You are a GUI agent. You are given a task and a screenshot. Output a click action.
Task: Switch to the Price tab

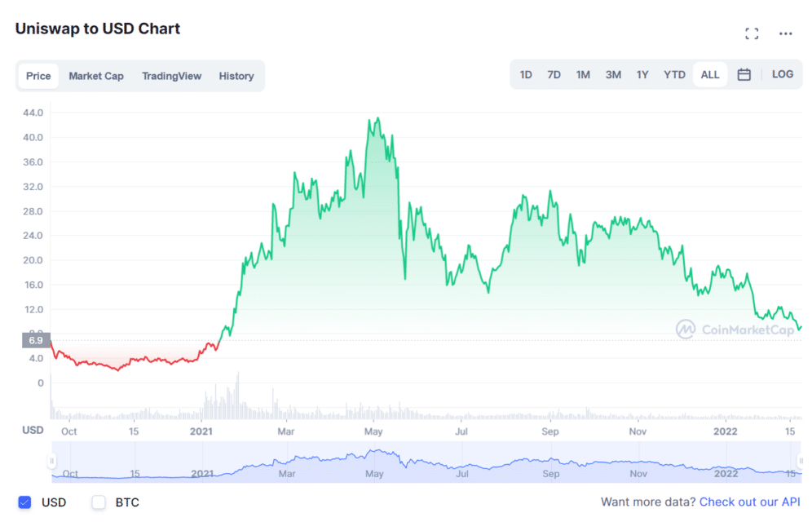[x=38, y=76]
